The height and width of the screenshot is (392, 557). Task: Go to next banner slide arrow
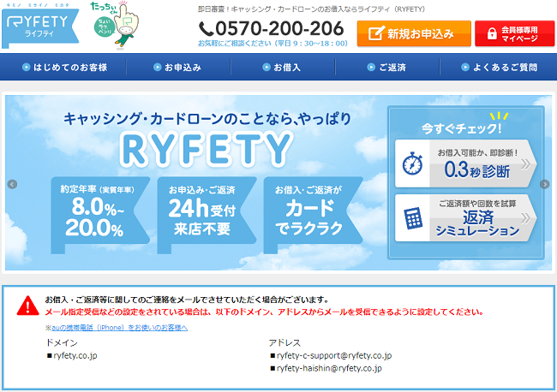pyautogui.click(x=544, y=185)
